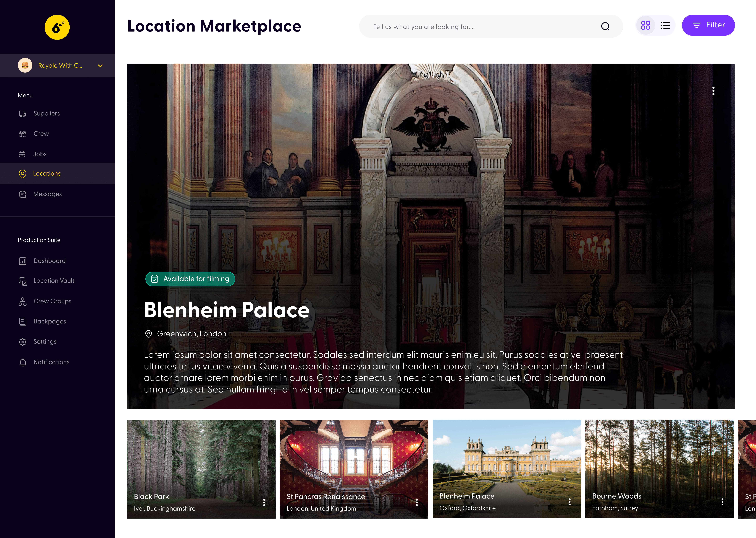Image resolution: width=756 pixels, height=538 pixels.
Task: Open Settings from Production Suite
Action: 45,342
